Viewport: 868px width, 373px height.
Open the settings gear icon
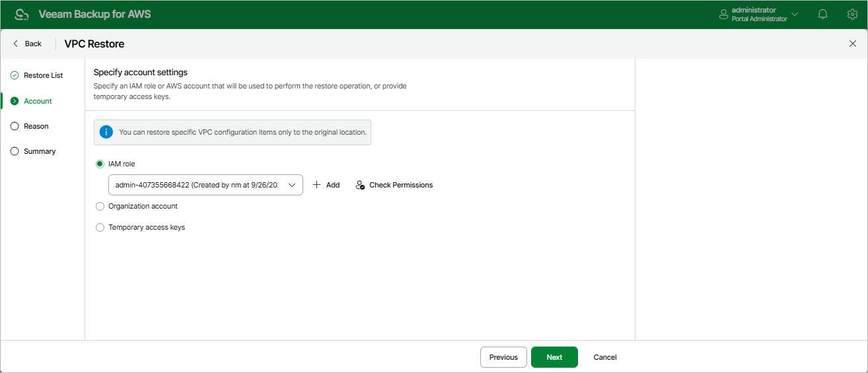click(852, 14)
